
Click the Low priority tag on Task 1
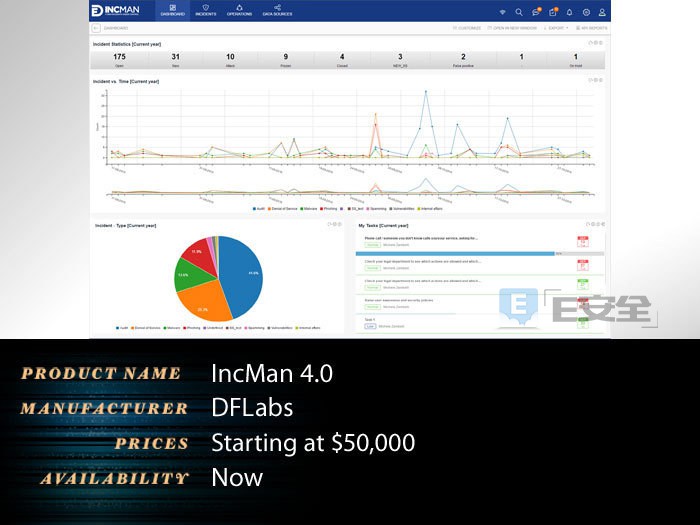tap(370, 326)
